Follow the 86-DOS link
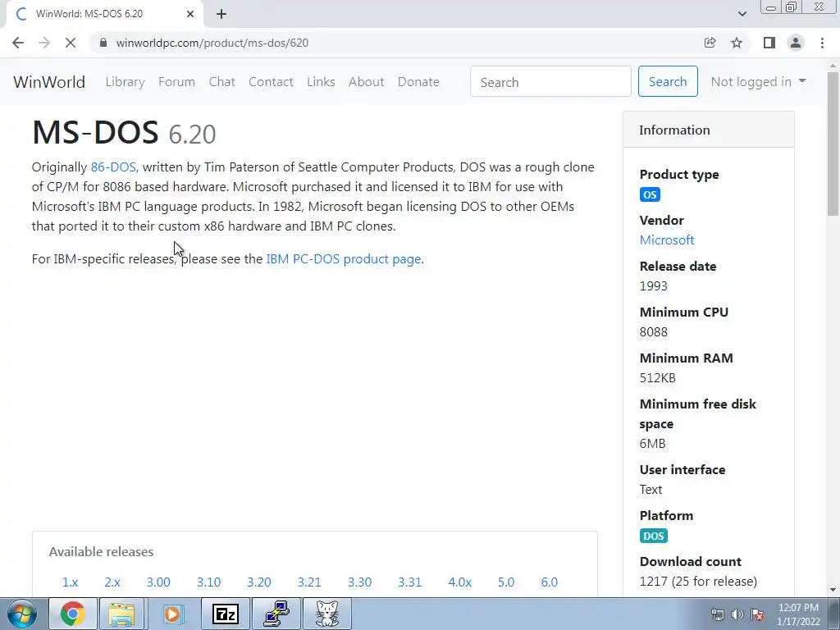Screen dimensions: 840x630 (x=113, y=167)
